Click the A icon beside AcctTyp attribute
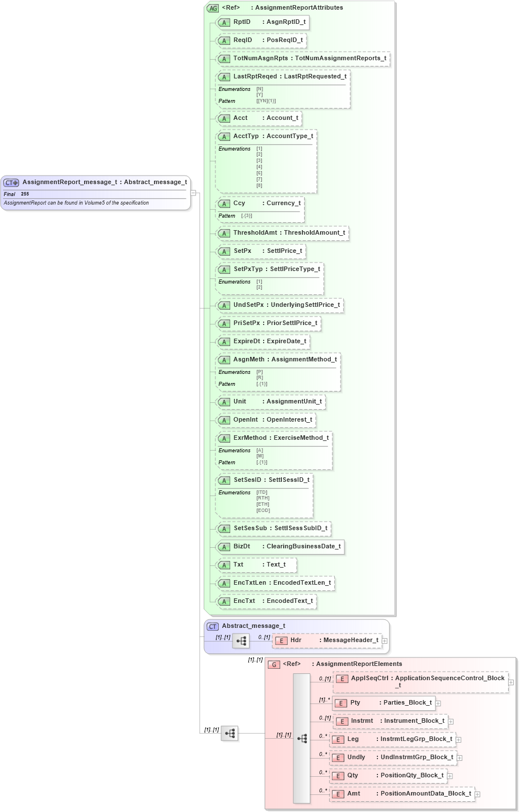This screenshot has height=812, width=520. pos(224,136)
